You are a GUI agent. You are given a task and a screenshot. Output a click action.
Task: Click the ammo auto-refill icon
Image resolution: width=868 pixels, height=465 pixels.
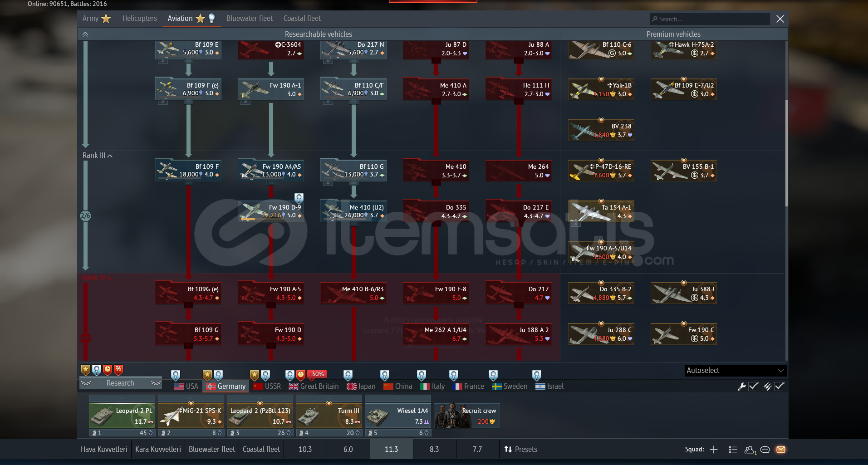[x=768, y=387]
